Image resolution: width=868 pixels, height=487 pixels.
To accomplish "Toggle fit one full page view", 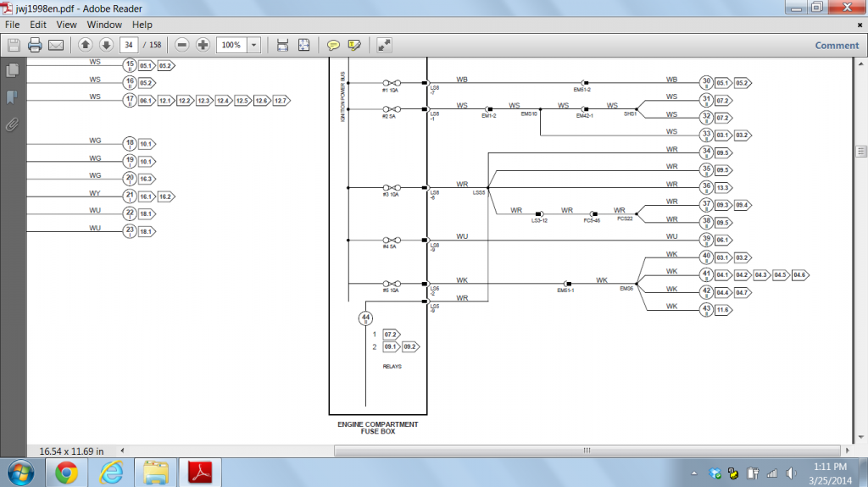I will coord(304,45).
